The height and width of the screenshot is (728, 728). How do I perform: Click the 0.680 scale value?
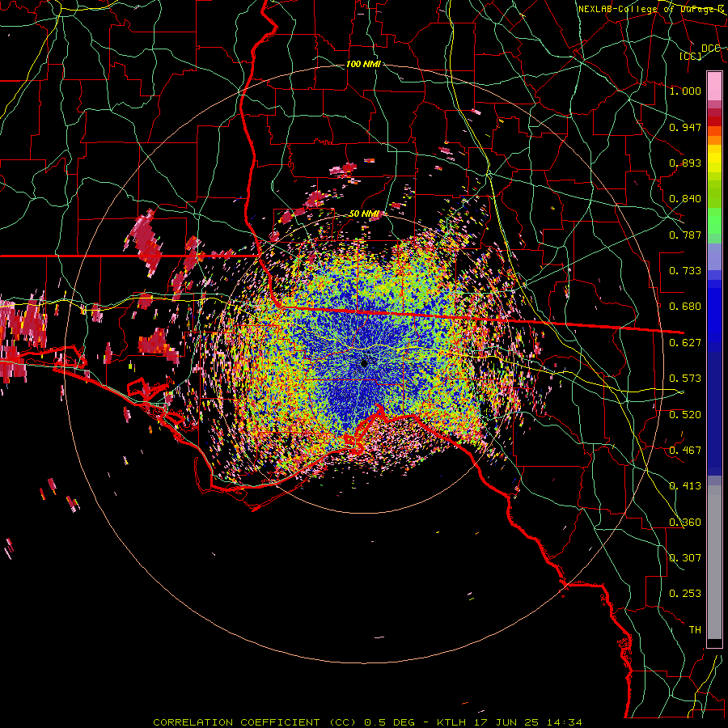pos(685,307)
